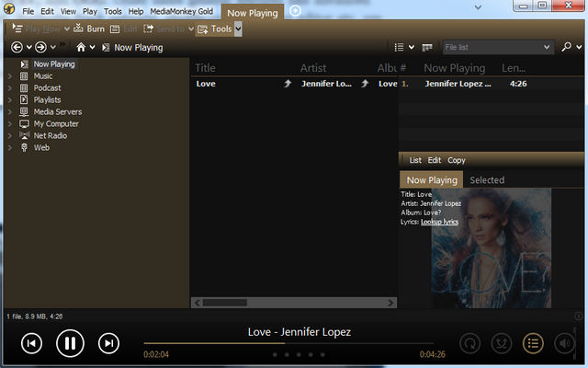Expand the Podcast tree node
The image size is (588, 368).
(10, 88)
